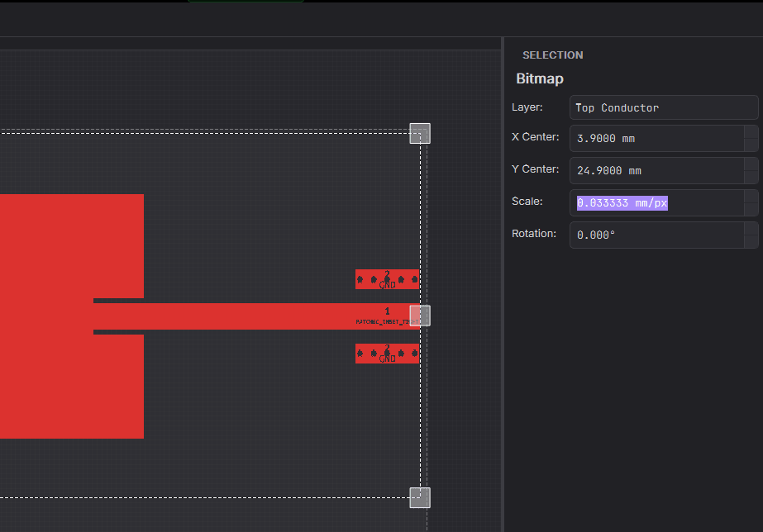Click the Bitmap heading
Image resolution: width=763 pixels, height=532 pixels.
(540, 78)
